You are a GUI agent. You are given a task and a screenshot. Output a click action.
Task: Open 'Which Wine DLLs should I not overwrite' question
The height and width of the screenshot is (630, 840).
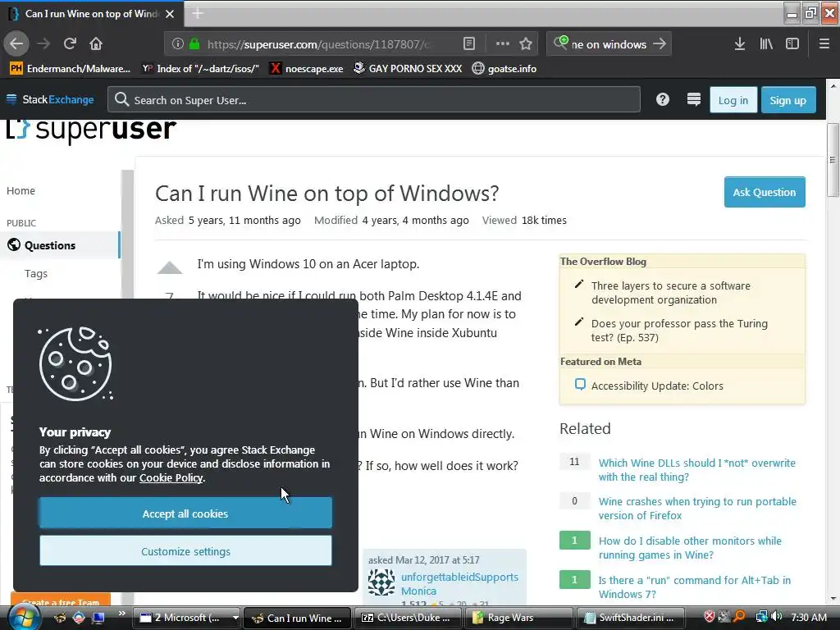coord(697,470)
